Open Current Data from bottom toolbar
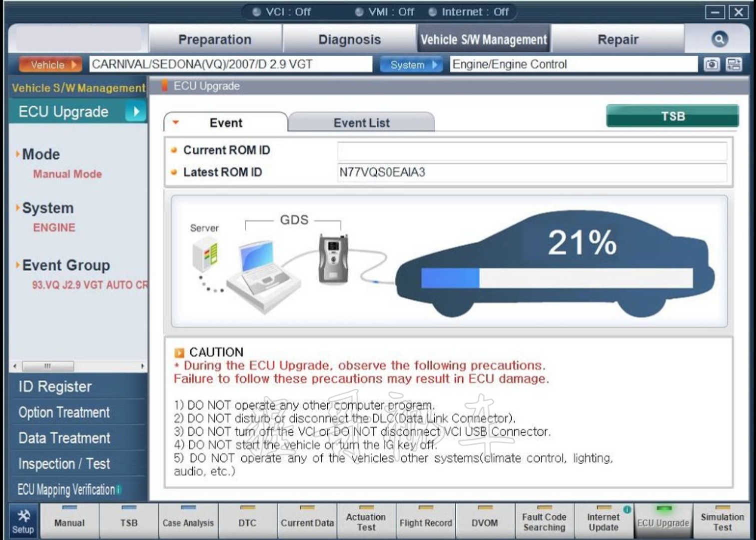Screen dimensions: 756x540 pos(307,521)
